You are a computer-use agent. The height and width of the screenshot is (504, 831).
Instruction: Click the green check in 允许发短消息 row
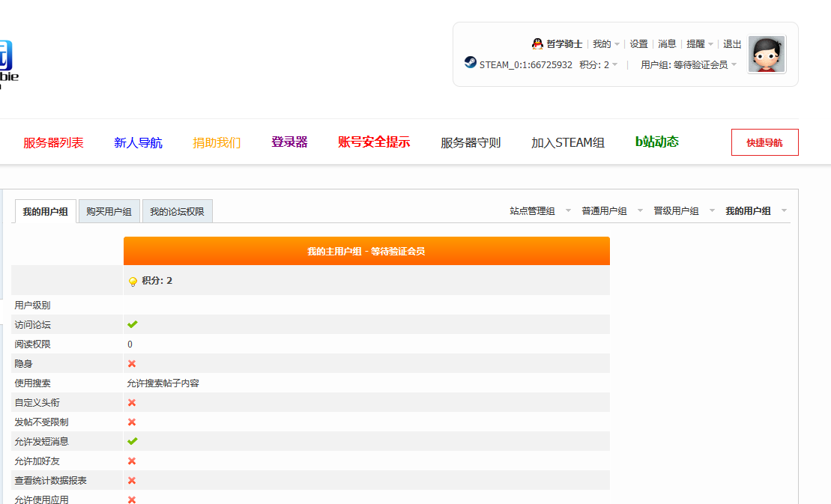(x=133, y=441)
